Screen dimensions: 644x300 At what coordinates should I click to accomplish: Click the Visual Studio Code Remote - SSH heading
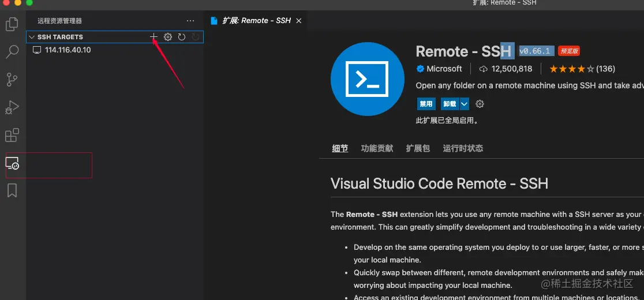coord(440,183)
